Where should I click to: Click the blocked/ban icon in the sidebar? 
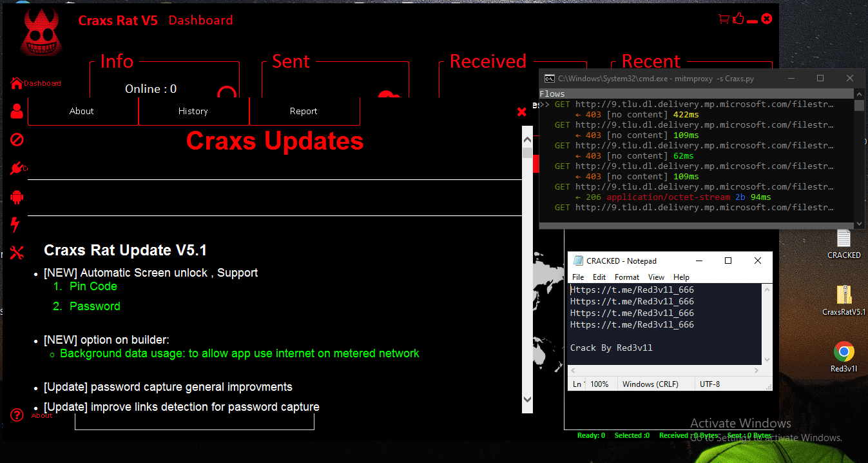(16, 139)
